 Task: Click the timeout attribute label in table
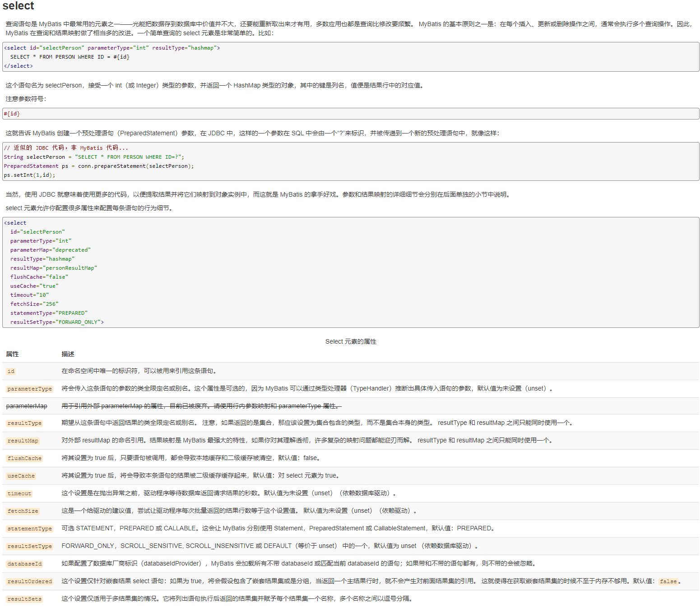click(x=19, y=493)
